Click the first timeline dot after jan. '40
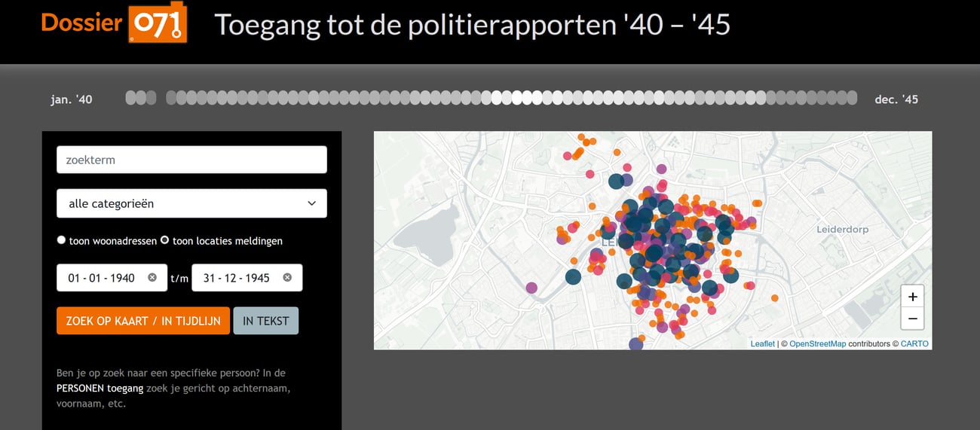Viewport: 980px width, 430px height. click(x=130, y=98)
